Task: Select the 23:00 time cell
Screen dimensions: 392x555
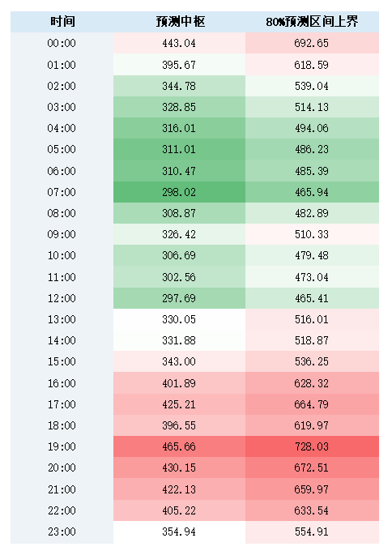Action: point(62,532)
